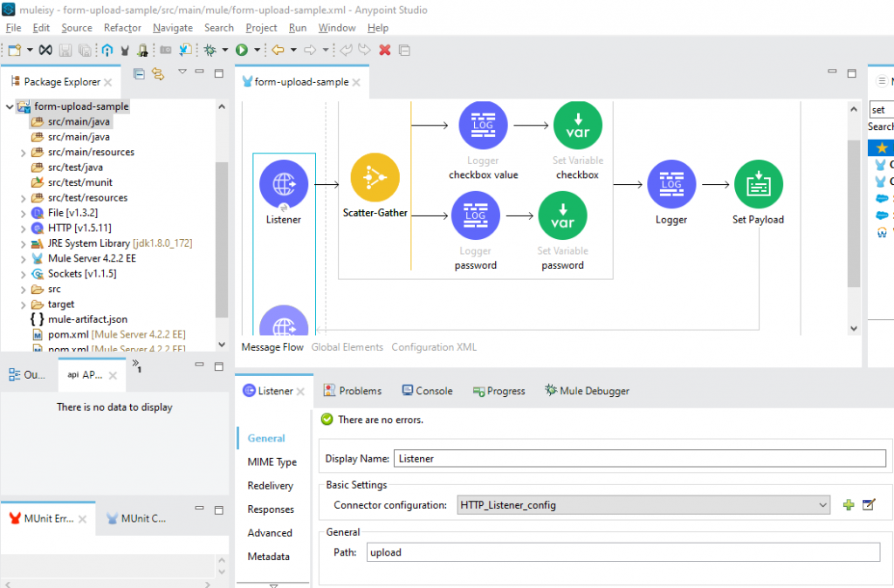Open the Window menu
894x588 pixels.
337,27
